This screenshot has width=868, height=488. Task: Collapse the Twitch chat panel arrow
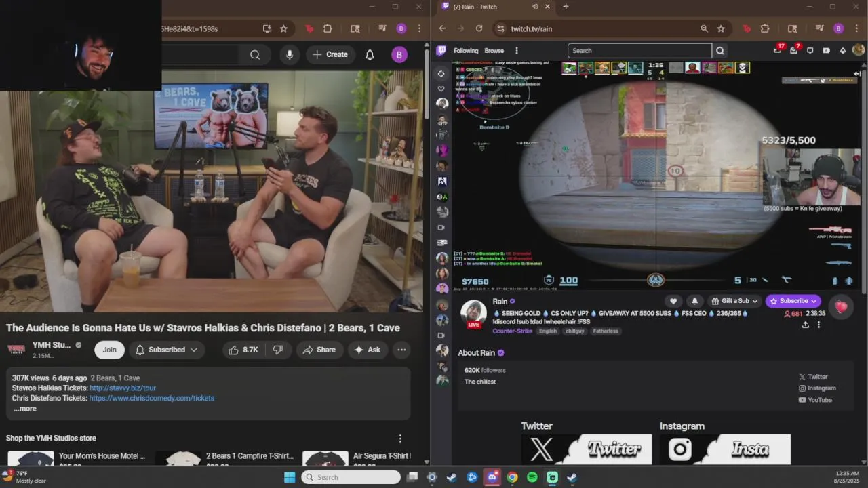(857, 73)
